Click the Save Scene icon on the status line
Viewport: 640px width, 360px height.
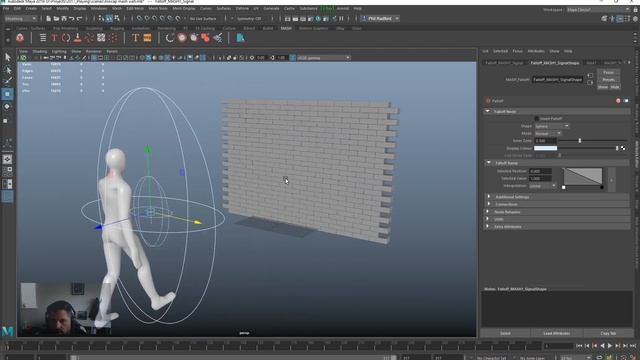(64, 18)
